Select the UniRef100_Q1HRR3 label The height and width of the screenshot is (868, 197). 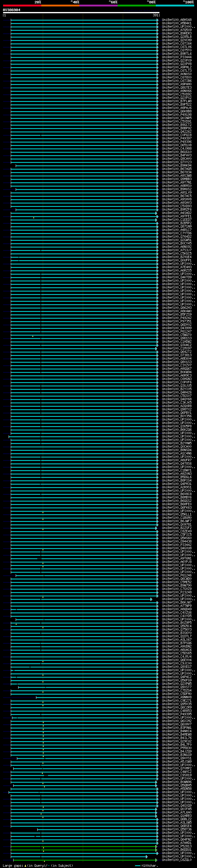click(177, 816)
